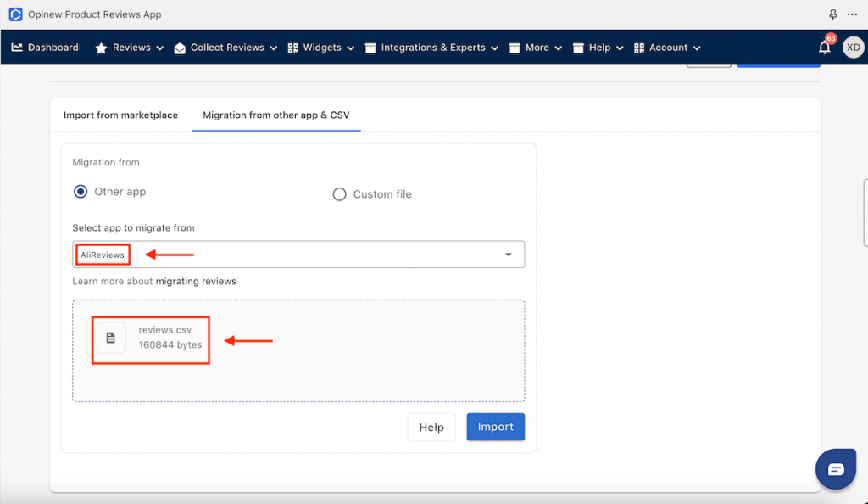Click the Help menu box icon
868x504 pixels.
(x=578, y=48)
